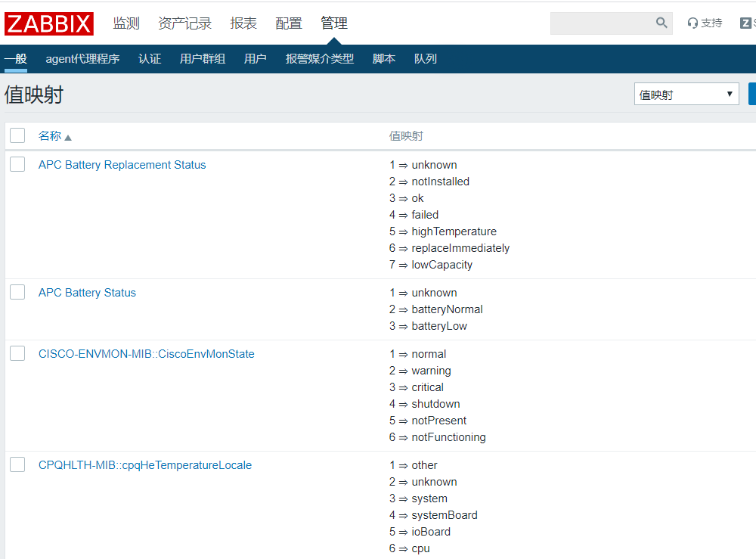Open the 值映射 dropdown selector

click(686, 93)
